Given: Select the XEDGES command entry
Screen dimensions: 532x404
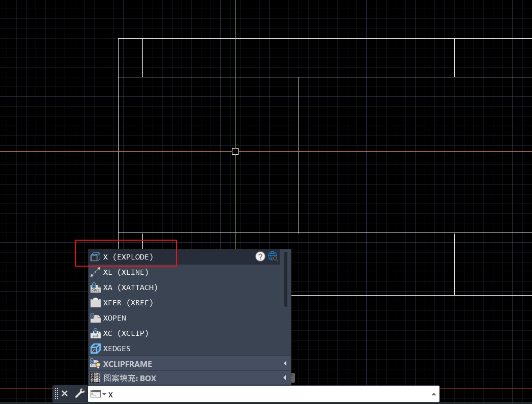Looking at the screenshot, I should [116, 349].
